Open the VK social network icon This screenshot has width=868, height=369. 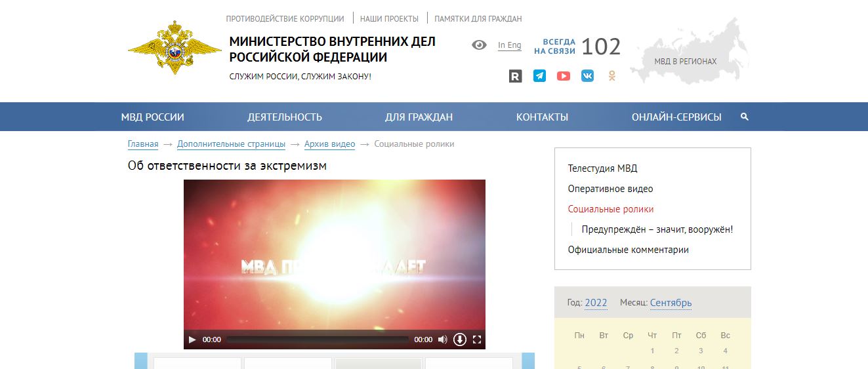point(587,76)
